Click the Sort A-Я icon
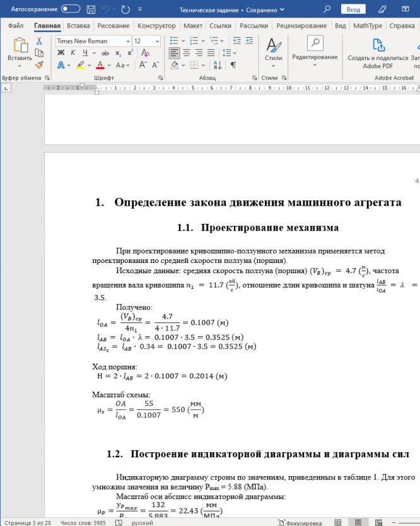The height and width of the screenshot is (526, 420). point(218,65)
